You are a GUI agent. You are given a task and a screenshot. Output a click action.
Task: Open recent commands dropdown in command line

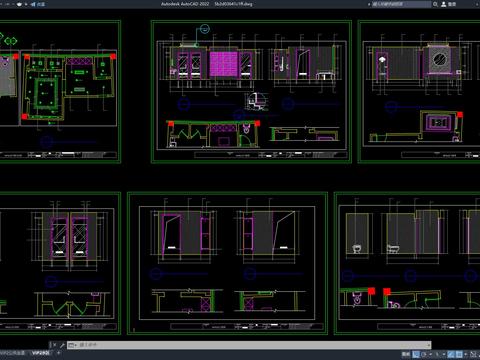(x=72, y=345)
